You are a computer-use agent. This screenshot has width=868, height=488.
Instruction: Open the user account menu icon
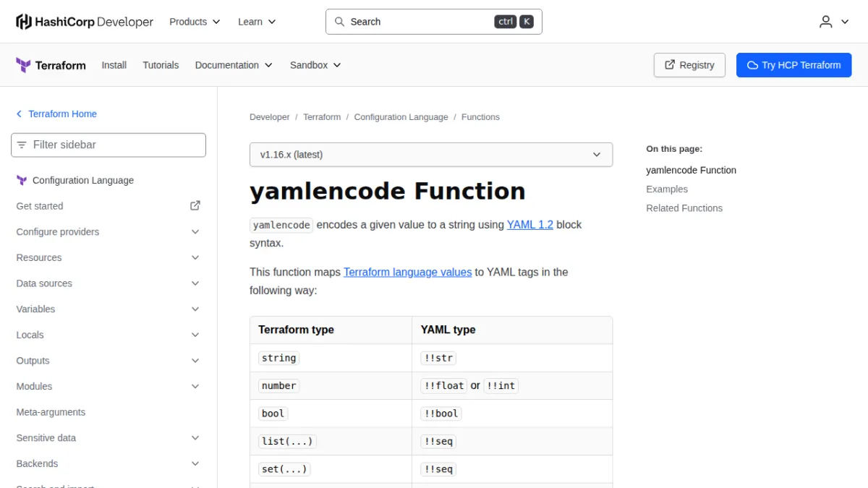click(834, 22)
